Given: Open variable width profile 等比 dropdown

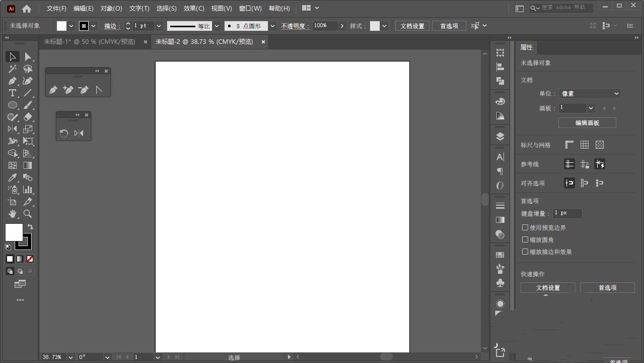Looking at the screenshot, I should click(x=217, y=26).
